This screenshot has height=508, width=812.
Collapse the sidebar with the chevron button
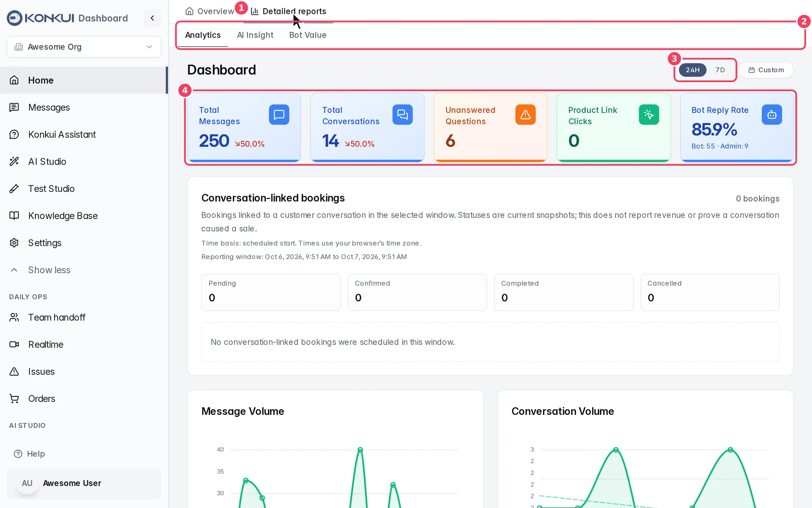point(152,18)
